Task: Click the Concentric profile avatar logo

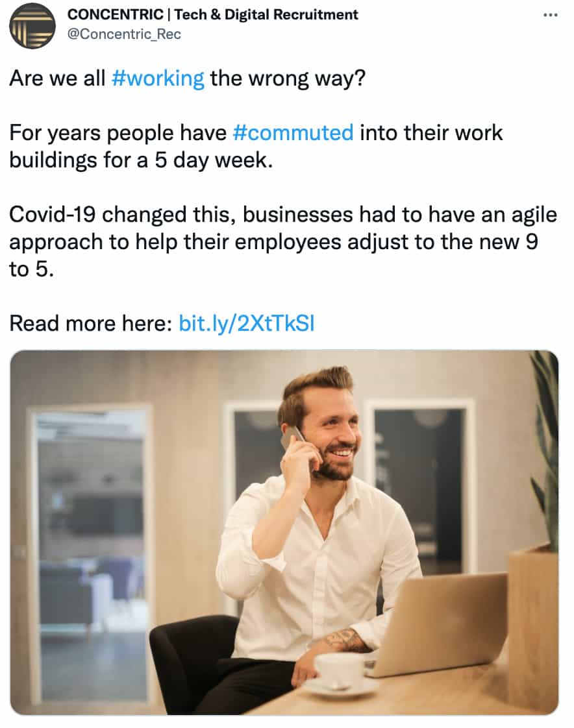Action: [32, 26]
